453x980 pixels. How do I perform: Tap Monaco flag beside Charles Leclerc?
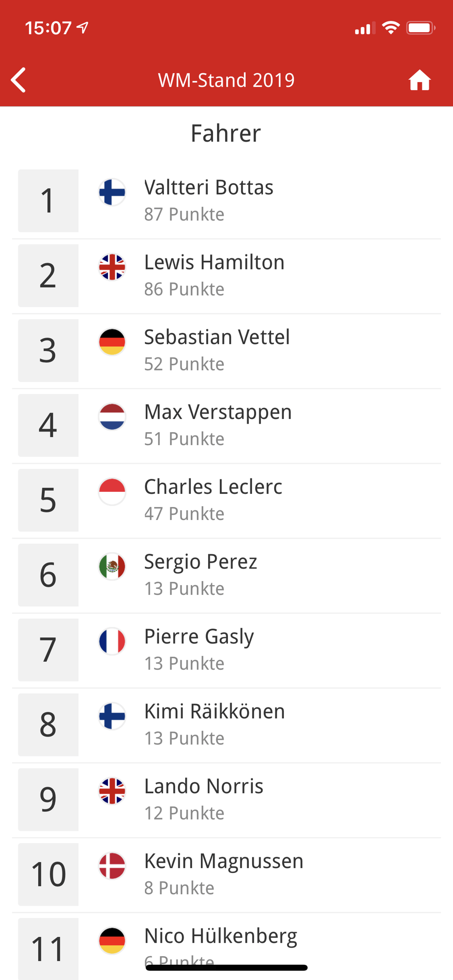112,491
